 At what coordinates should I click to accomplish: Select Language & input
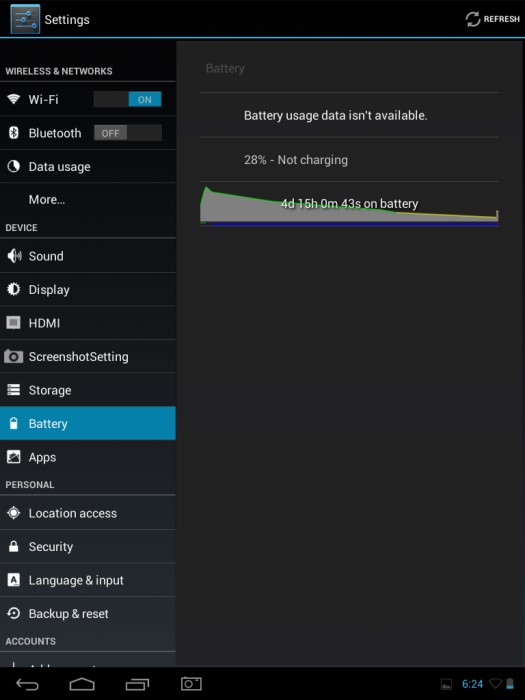click(88, 580)
